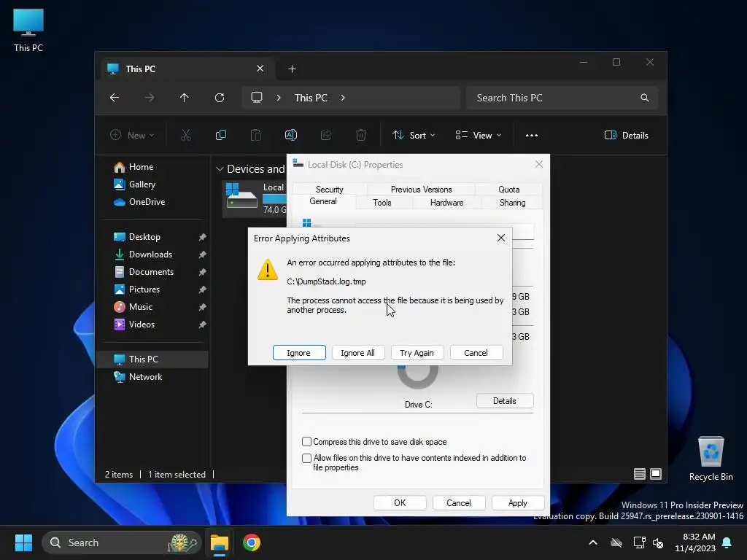Expand chevron before This PC in address bar
747x560 pixels.
[x=279, y=98]
